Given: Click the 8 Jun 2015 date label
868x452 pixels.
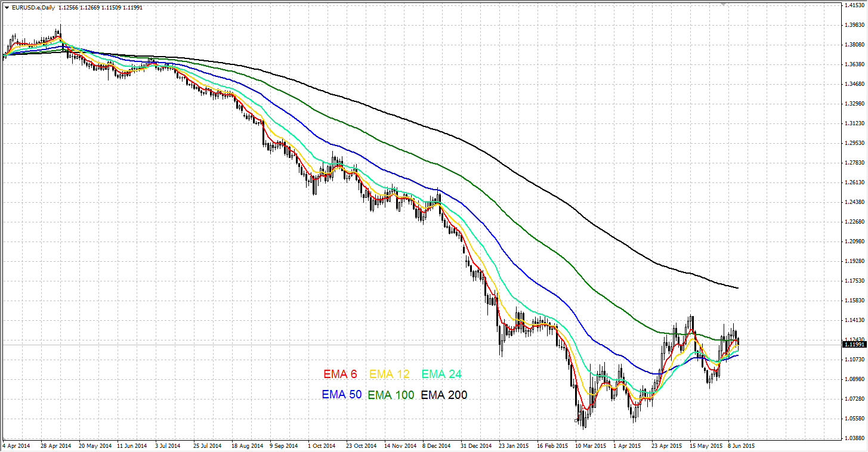Looking at the screenshot, I should [742, 445].
